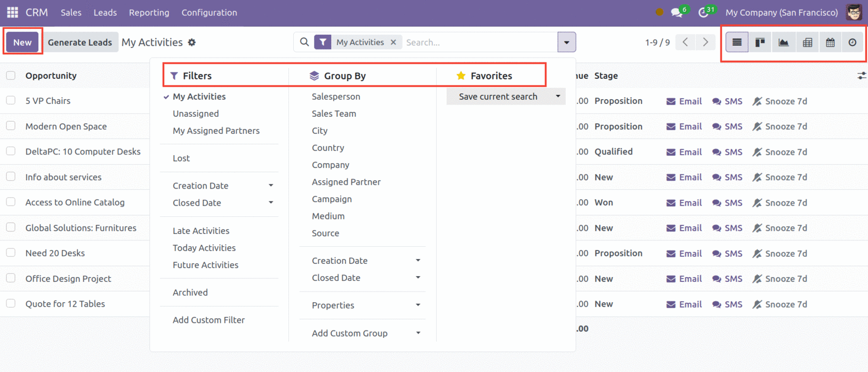The height and width of the screenshot is (372, 868).
Task: Snooze 7d the Global Solutions row
Action: click(779, 228)
